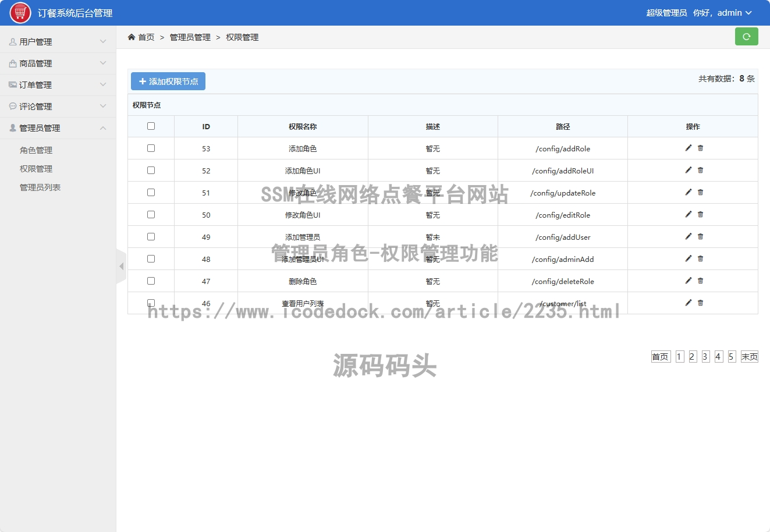
Task: Open 管理员列表 in the sidebar
Action: 40,187
